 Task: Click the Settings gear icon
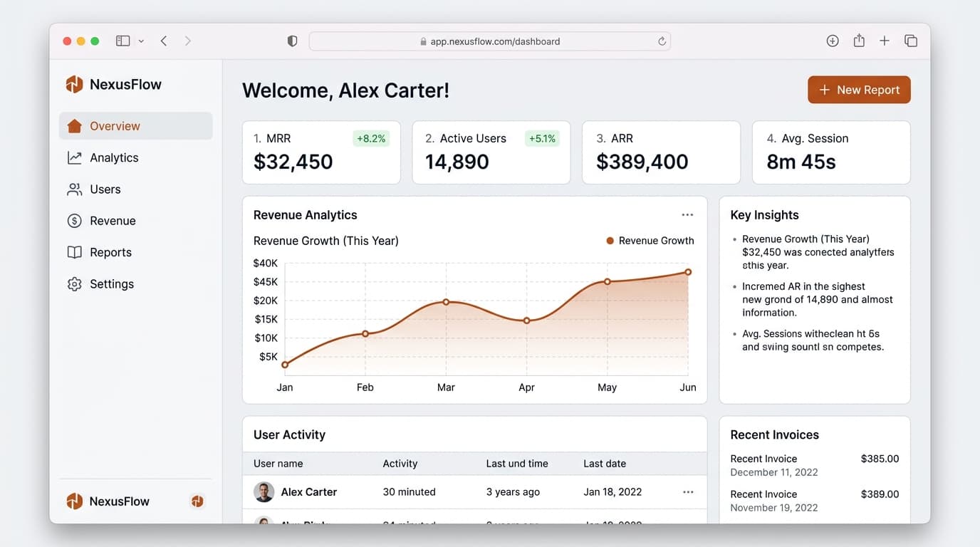pyautogui.click(x=74, y=283)
